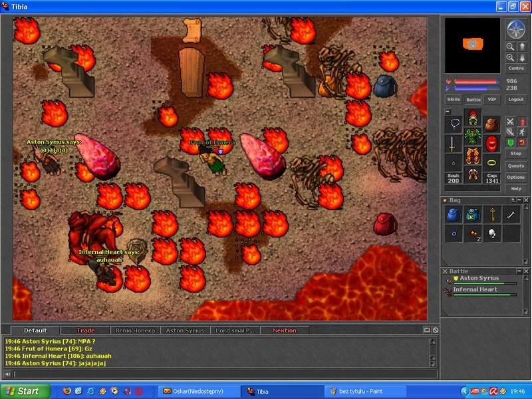Click the blue backpack on the ground
This screenshot has height=399, width=532.
[x=385, y=86]
